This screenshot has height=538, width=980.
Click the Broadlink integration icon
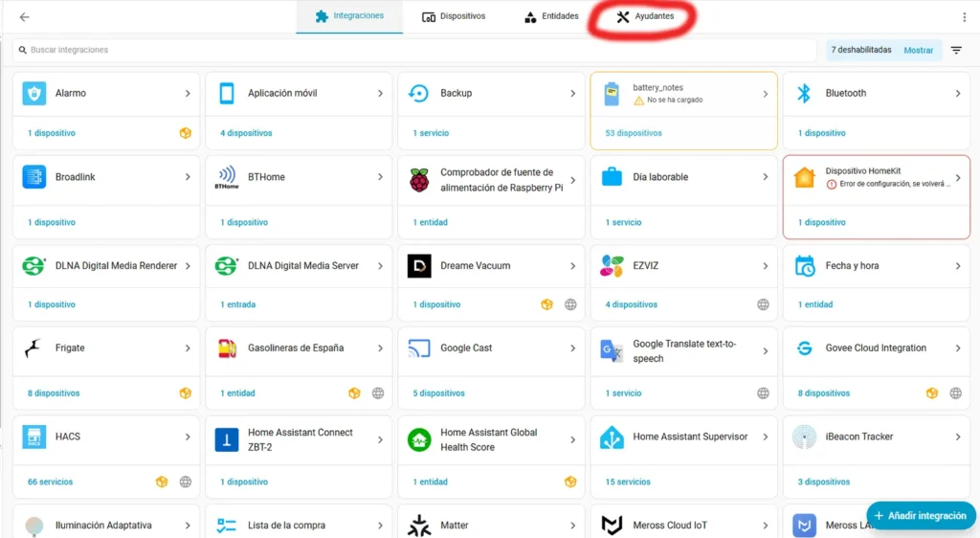(x=33, y=177)
